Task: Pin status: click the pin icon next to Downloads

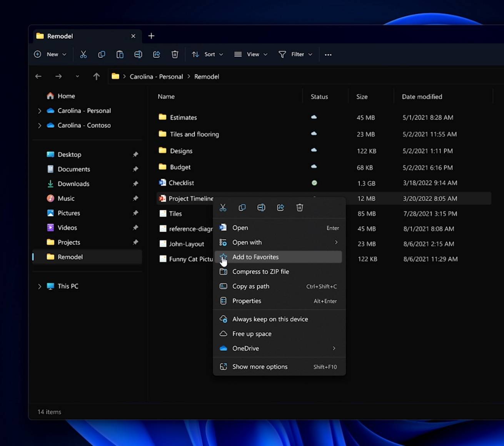Action: [135, 184]
